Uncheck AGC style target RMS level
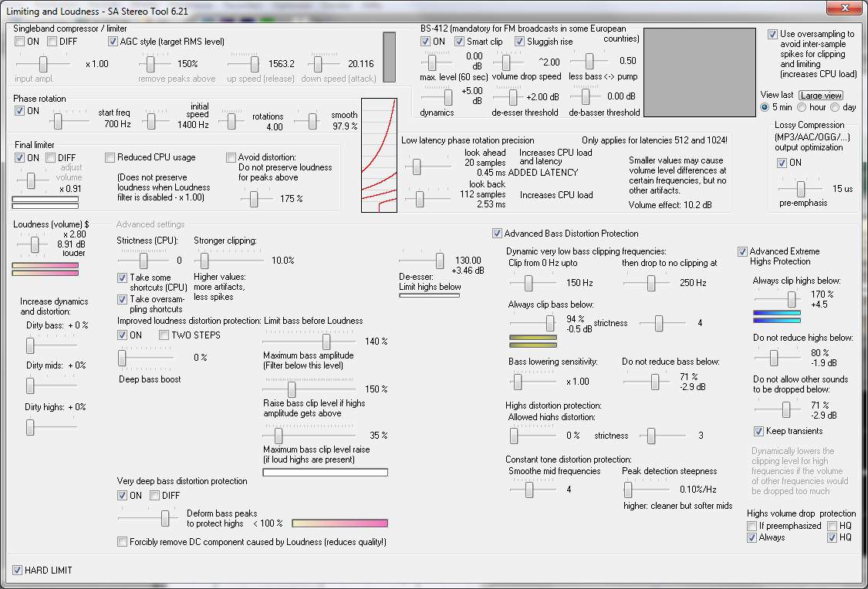 pos(113,42)
